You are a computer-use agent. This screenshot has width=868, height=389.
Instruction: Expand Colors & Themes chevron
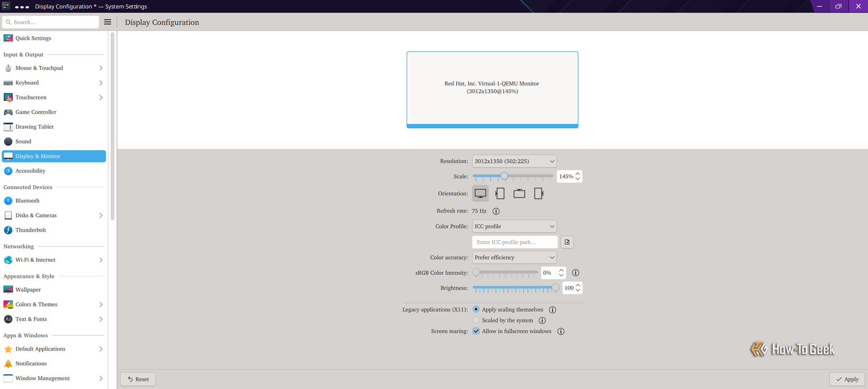[101, 304]
